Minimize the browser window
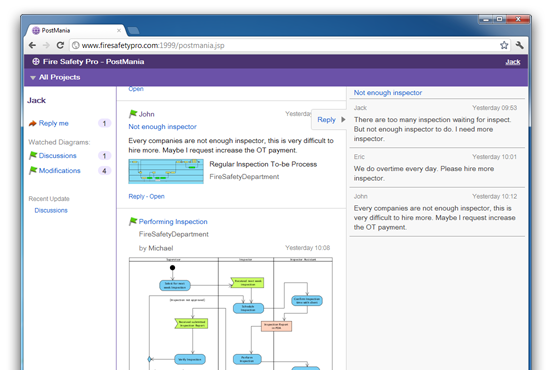 pyautogui.click(x=486, y=20)
